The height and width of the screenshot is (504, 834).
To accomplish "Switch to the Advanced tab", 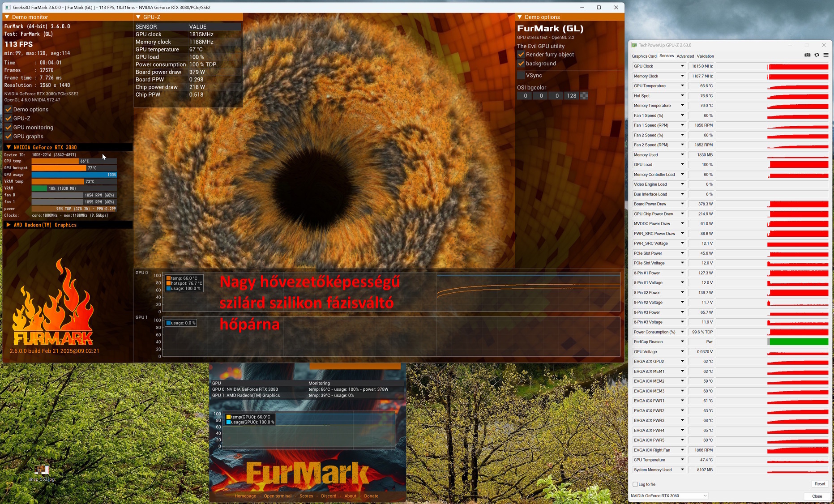I will 685,56.
